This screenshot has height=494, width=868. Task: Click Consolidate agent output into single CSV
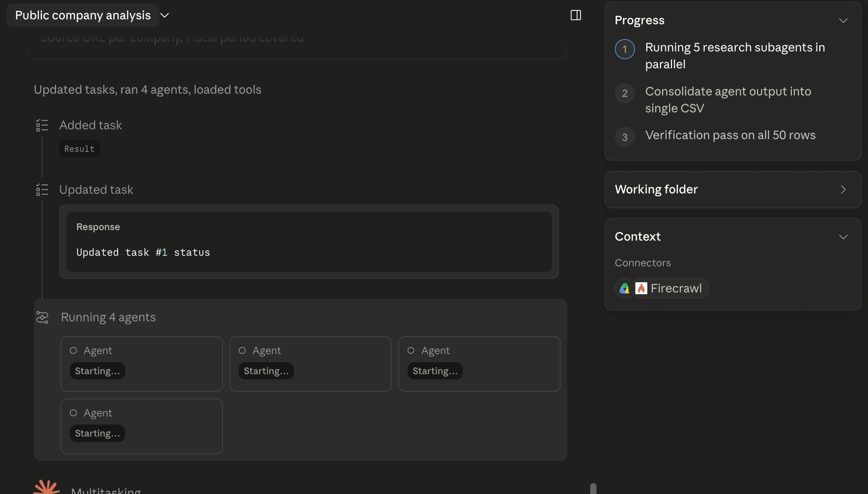(x=728, y=100)
